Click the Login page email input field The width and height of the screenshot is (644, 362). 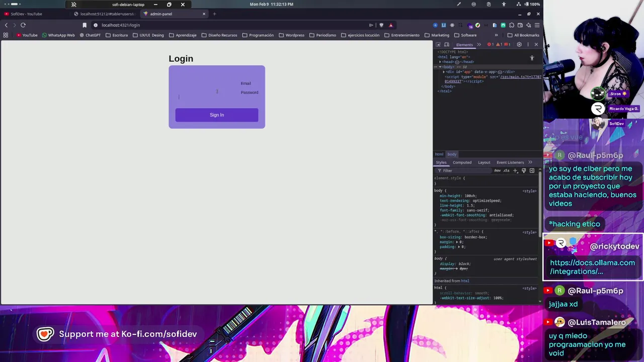[x=208, y=83]
